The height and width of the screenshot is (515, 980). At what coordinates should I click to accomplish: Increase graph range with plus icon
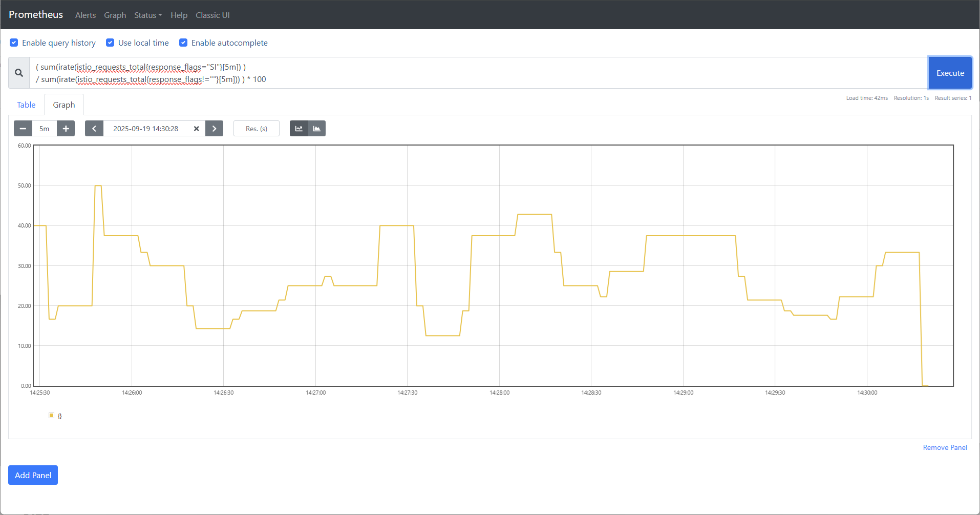66,128
